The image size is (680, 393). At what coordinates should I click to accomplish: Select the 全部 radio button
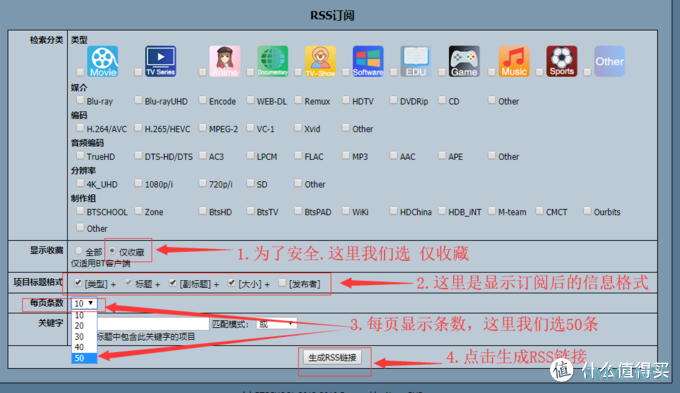pos(78,251)
